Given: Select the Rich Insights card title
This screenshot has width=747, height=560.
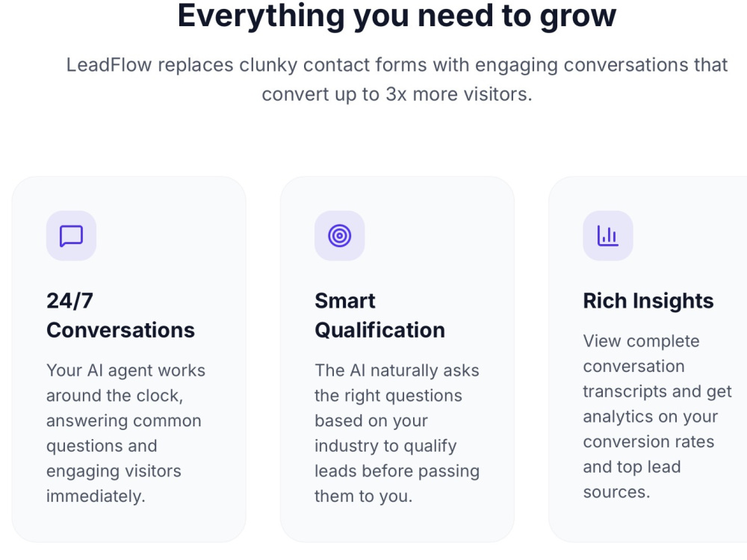Looking at the screenshot, I should [648, 301].
